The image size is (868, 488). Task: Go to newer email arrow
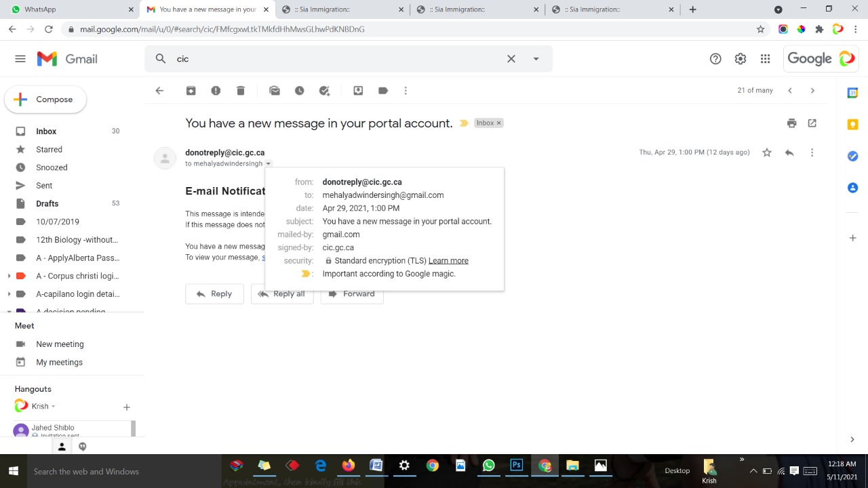790,90
